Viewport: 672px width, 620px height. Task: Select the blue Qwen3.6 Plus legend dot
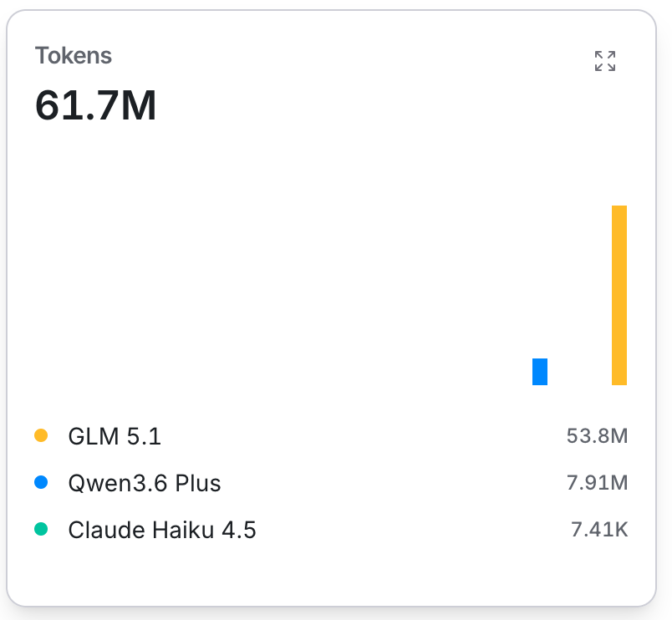pos(41,482)
